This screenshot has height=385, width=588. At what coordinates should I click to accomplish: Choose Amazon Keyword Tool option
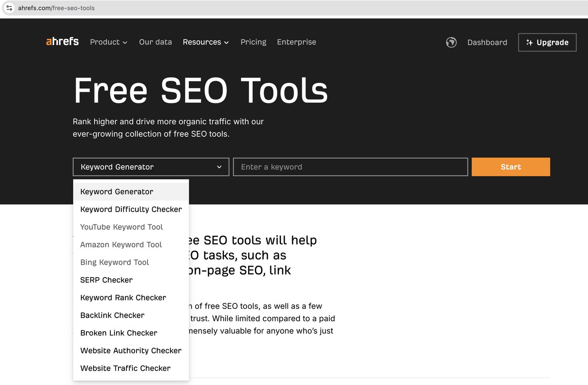(131, 245)
